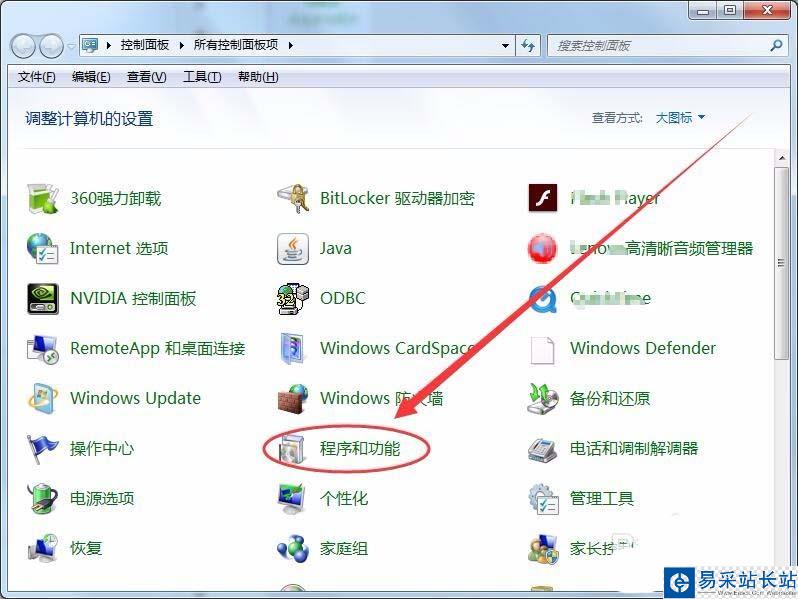Click the 360强力卸载 link text

click(116, 198)
